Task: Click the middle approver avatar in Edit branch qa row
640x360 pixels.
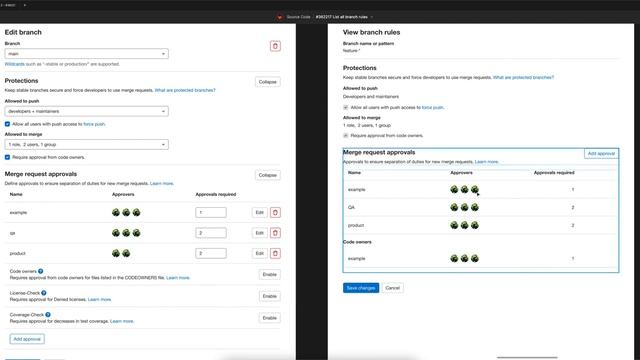Action: pos(126,233)
